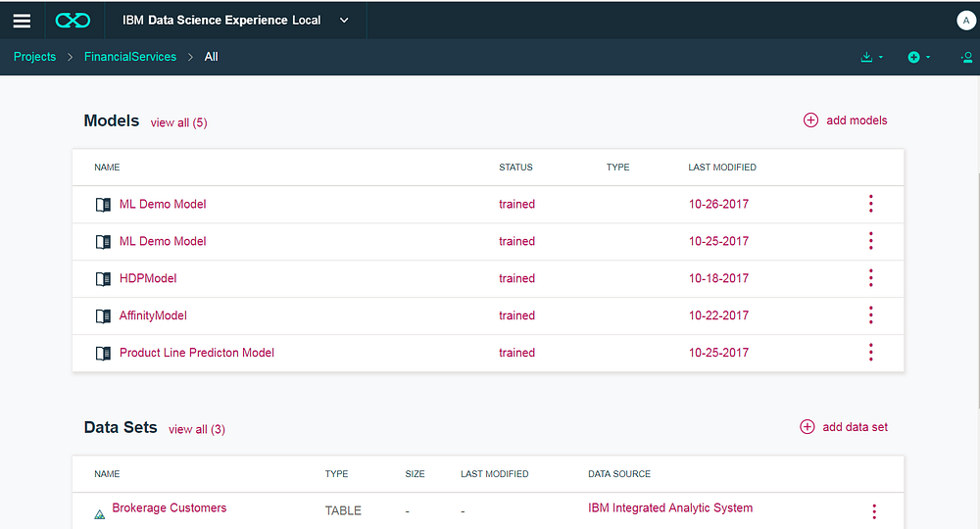Open the download/import dropdown in header
Viewport: 980px width, 529px height.
click(872, 57)
